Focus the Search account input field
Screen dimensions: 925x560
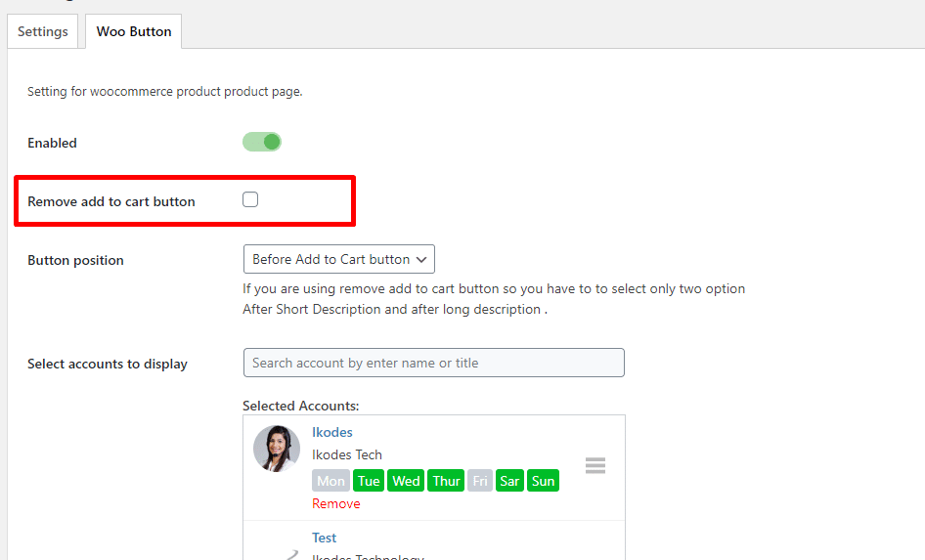point(433,363)
